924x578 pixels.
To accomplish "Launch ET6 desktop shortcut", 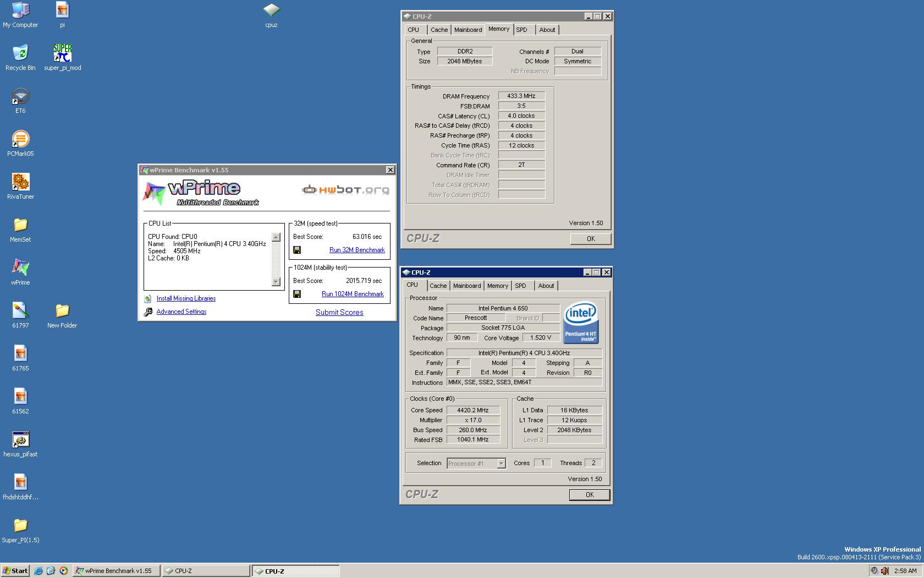I will tap(20, 100).
